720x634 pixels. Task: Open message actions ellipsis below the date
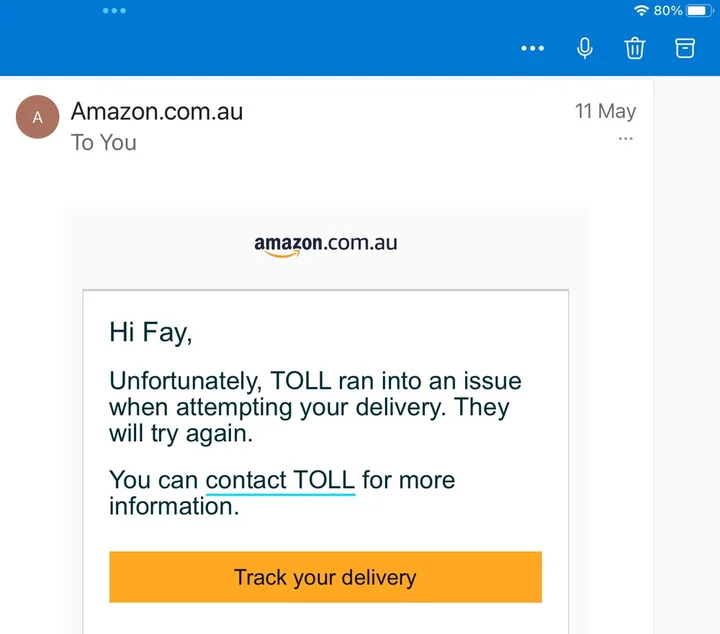[x=626, y=139]
